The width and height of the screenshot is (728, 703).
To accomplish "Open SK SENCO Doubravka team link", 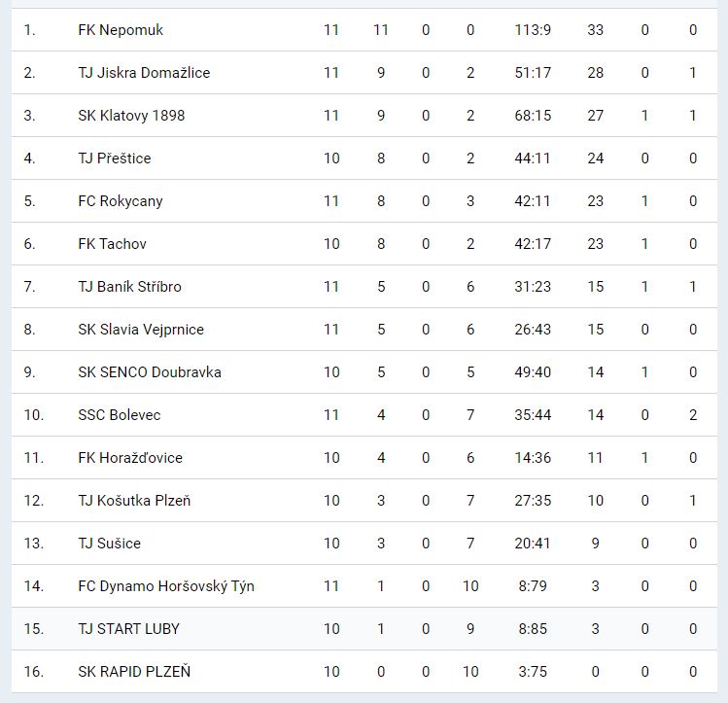I will [x=150, y=372].
